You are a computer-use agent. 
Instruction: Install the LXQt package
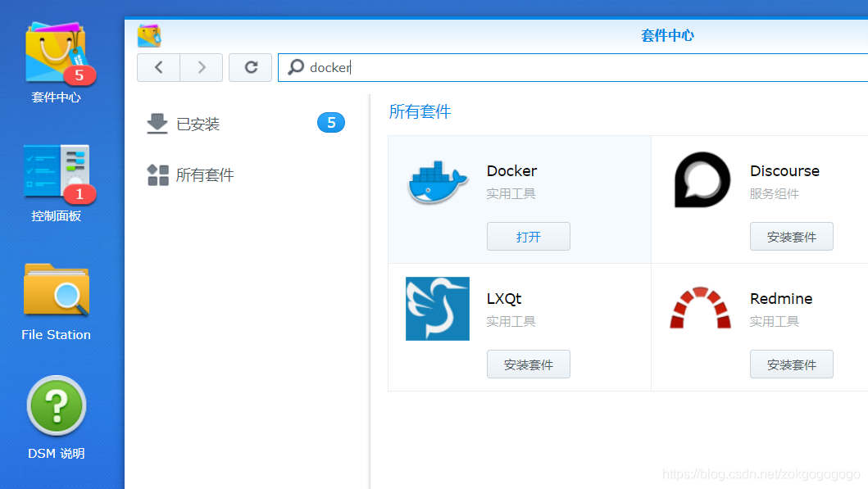click(x=528, y=364)
